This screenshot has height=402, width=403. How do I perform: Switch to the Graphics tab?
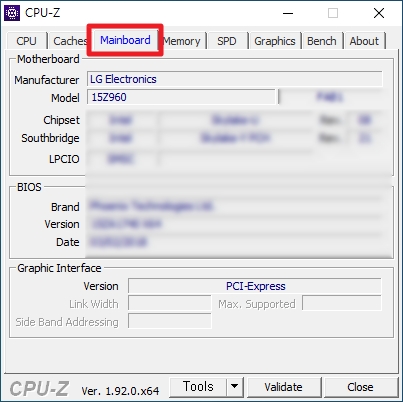tap(275, 41)
